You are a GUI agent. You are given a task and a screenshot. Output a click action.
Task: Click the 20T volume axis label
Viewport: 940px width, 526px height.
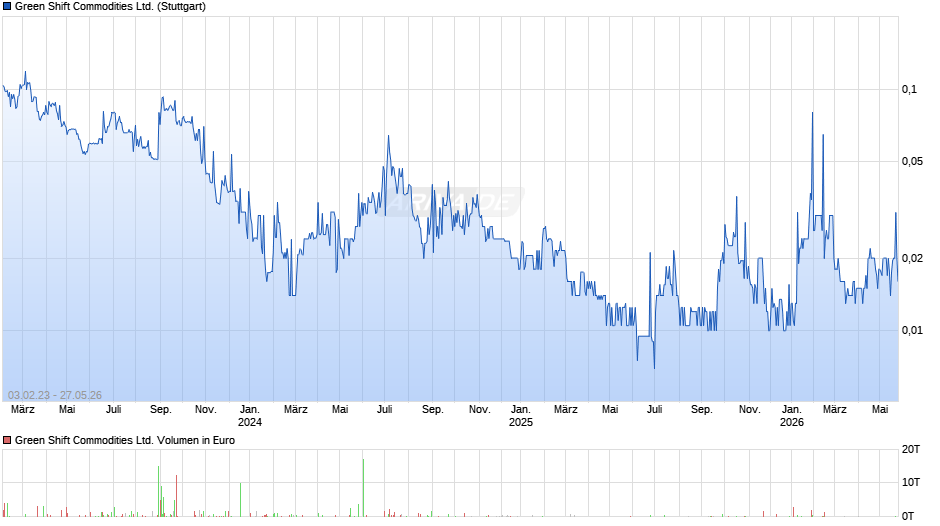(911, 449)
